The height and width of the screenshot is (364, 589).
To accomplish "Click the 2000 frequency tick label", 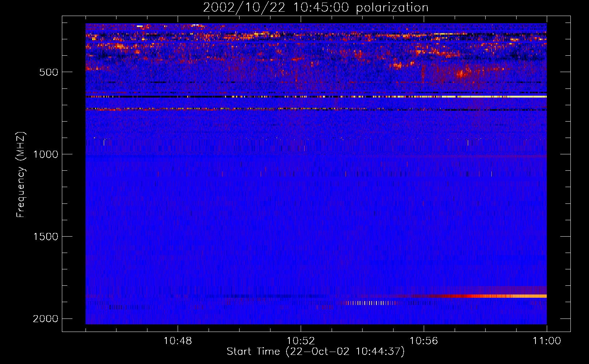I will click(x=46, y=319).
